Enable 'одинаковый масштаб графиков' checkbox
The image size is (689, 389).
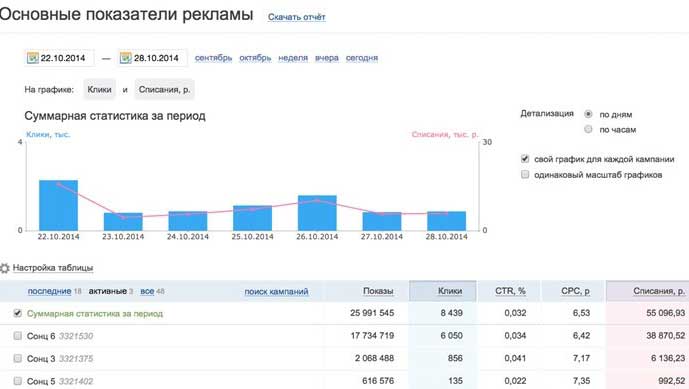point(525,175)
